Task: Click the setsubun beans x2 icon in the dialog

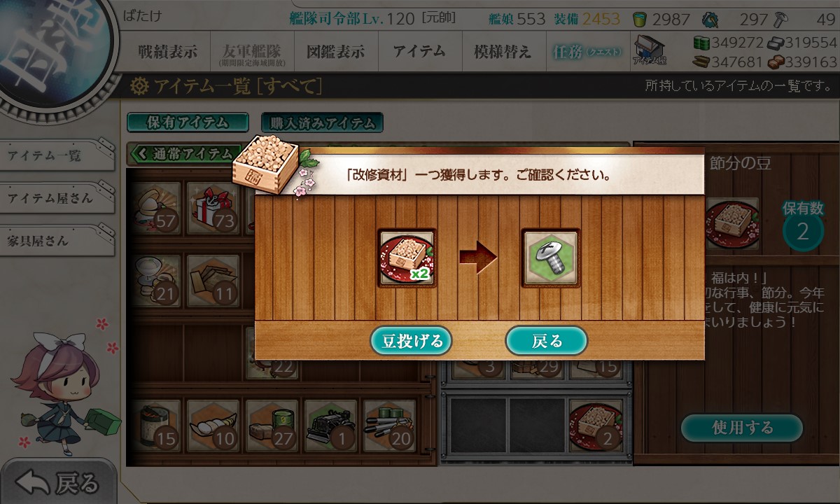Action: click(x=406, y=257)
